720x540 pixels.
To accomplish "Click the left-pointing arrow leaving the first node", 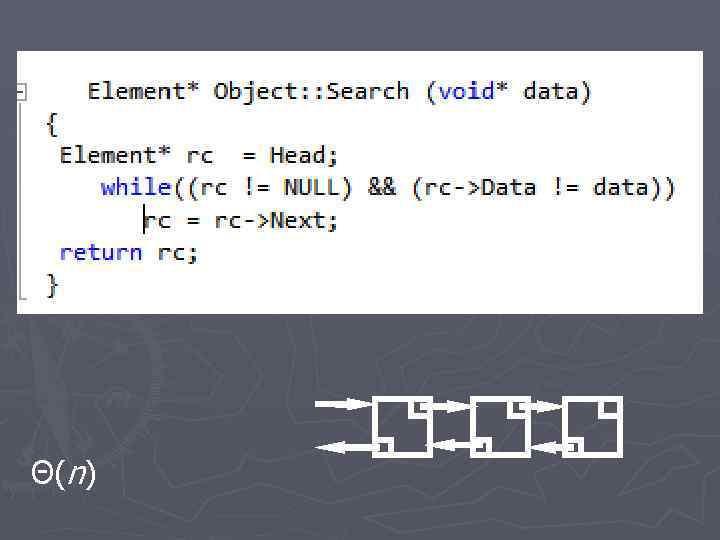I will (x=343, y=449).
